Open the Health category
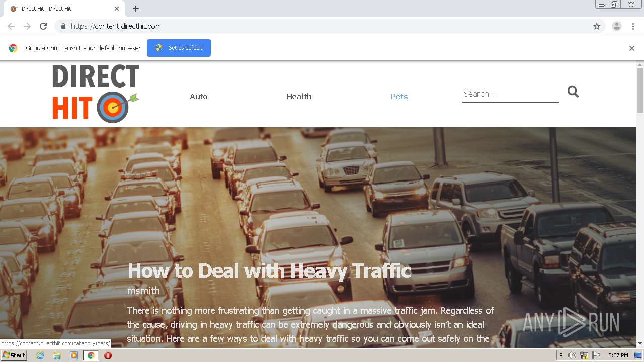The height and width of the screenshot is (362, 644). (x=299, y=96)
